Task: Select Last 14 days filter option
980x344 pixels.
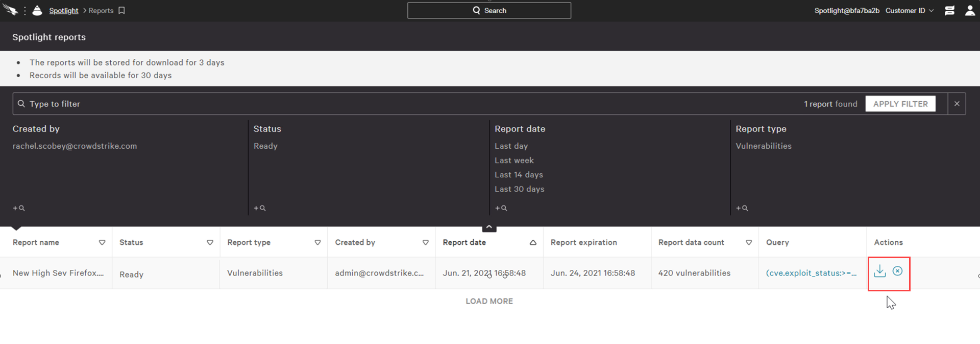Action: coord(518,175)
